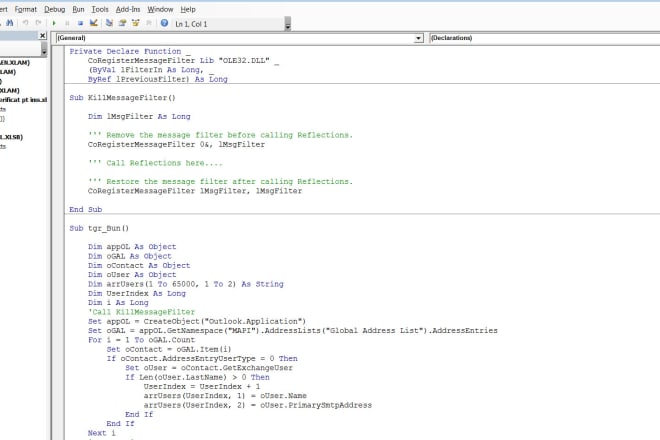Click 'Dim appOL As Object' line
660x440 pixels.
pyautogui.click(x=132, y=247)
